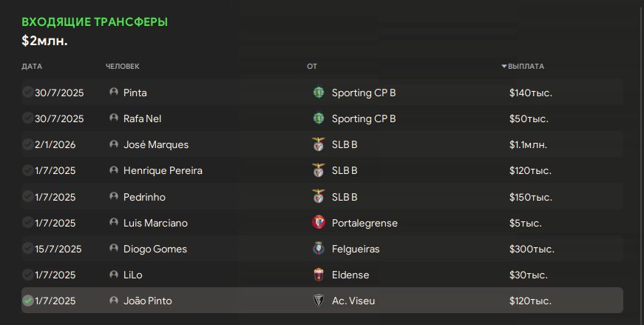Toggle checkmark on José Marques row

pos(28,144)
